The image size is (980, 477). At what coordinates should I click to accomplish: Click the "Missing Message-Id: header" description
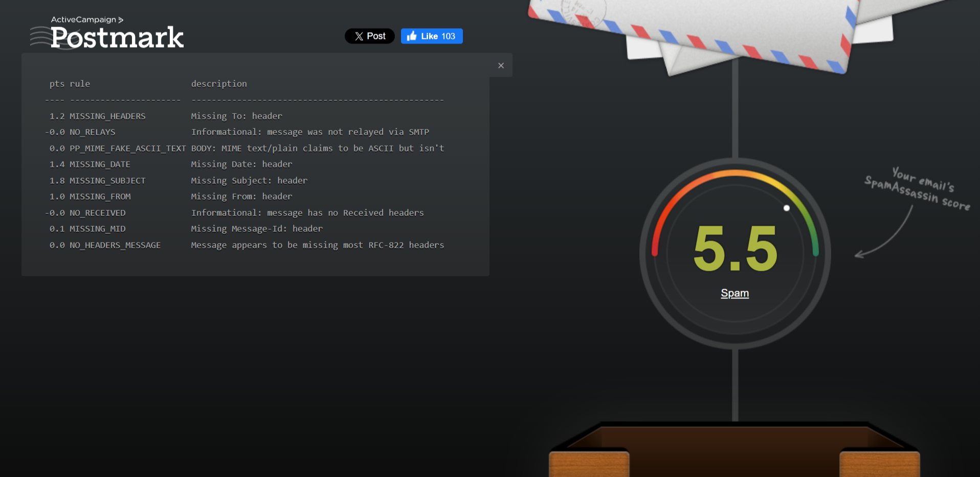[x=257, y=229]
